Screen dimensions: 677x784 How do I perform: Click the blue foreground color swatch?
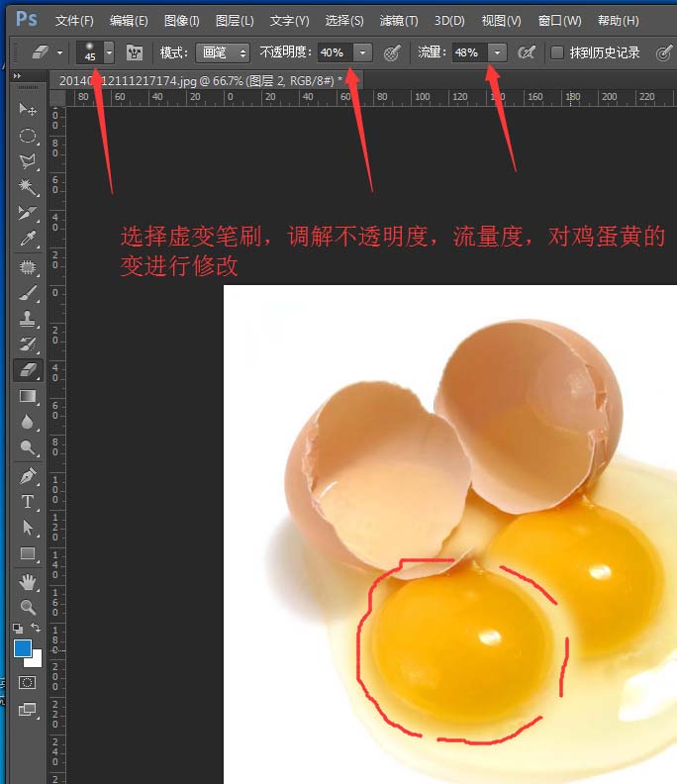[22, 648]
